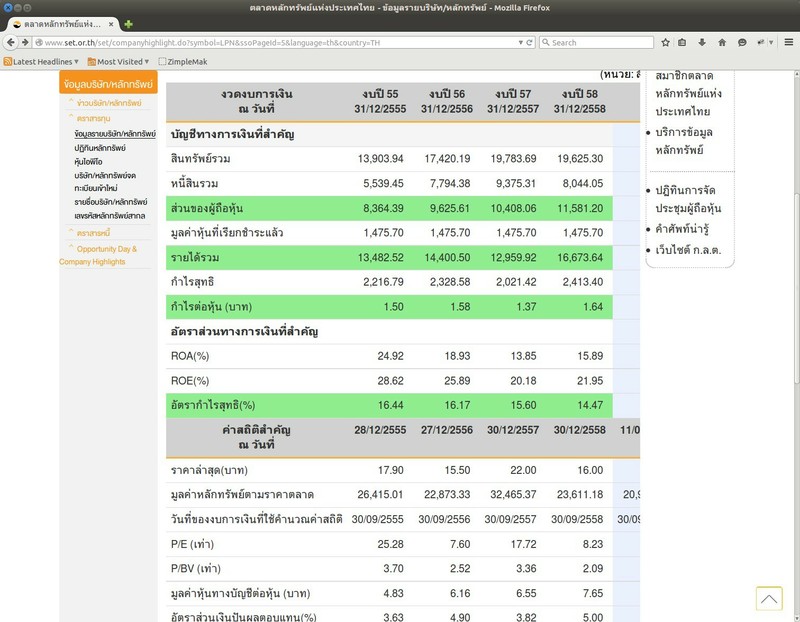Select total assets value 13,903.94
Viewport: 800px width, 622px height.
[x=381, y=159]
